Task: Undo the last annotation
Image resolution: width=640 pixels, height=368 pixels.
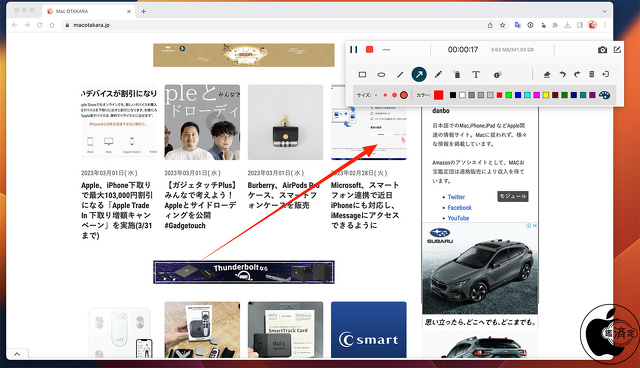Action: [x=562, y=75]
